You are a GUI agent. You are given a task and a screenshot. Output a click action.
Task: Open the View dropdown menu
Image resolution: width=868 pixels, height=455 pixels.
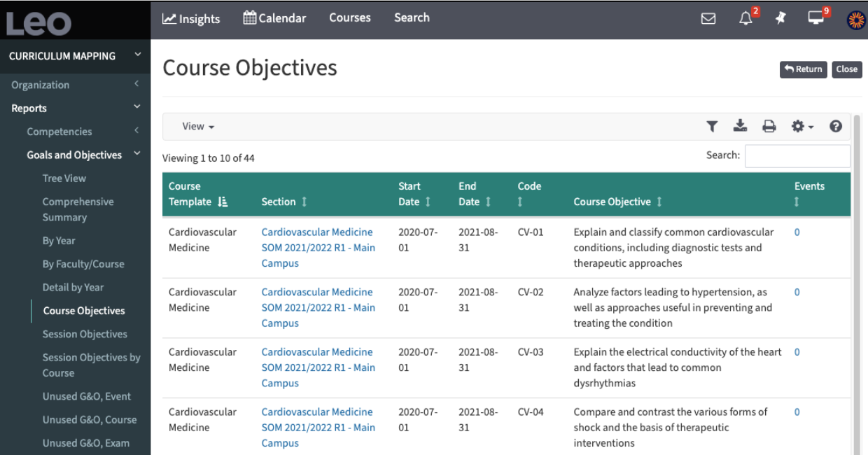point(198,127)
